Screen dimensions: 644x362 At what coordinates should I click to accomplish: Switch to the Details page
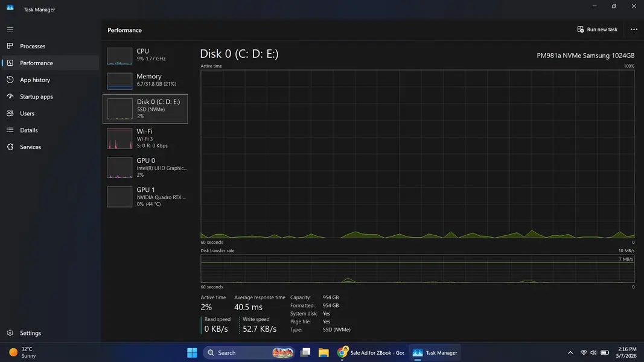click(51, 130)
